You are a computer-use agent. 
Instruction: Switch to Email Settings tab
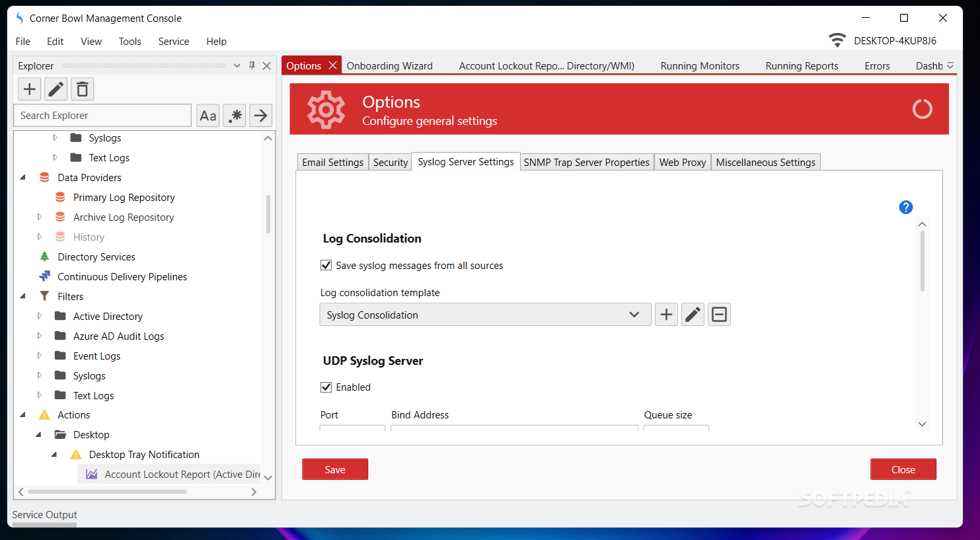point(333,162)
